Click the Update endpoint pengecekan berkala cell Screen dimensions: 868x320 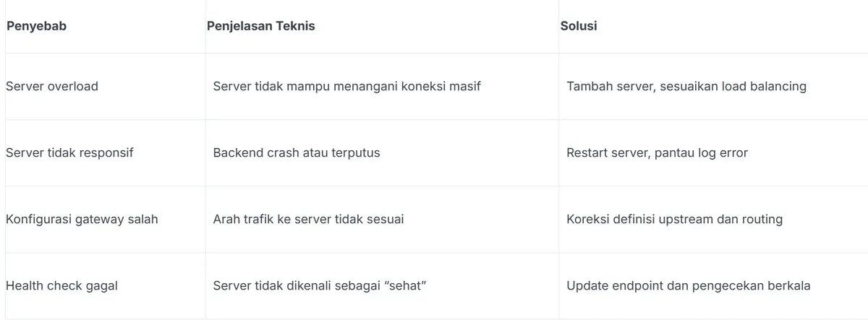coord(713,285)
